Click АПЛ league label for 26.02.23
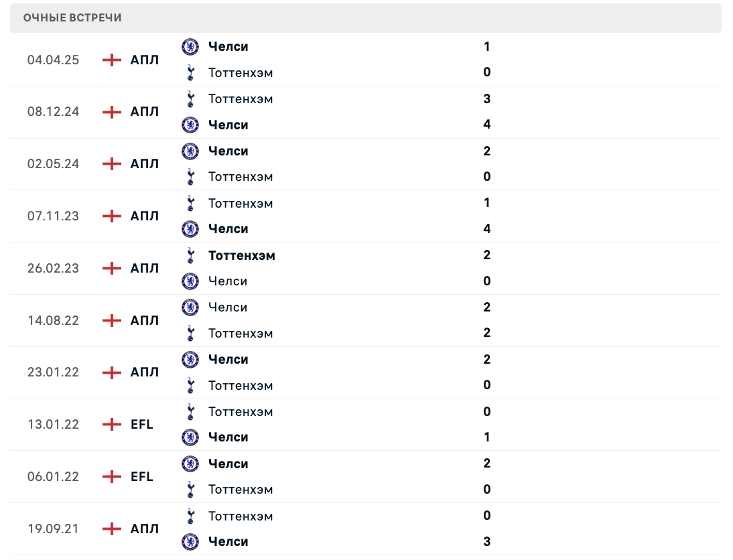The image size is (733, 560). (x=145, y=269)
